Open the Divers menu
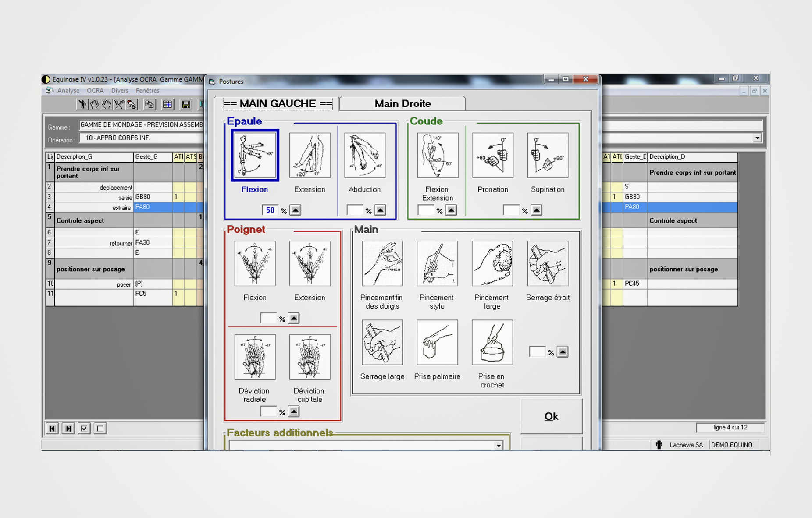 coord(120,91)
